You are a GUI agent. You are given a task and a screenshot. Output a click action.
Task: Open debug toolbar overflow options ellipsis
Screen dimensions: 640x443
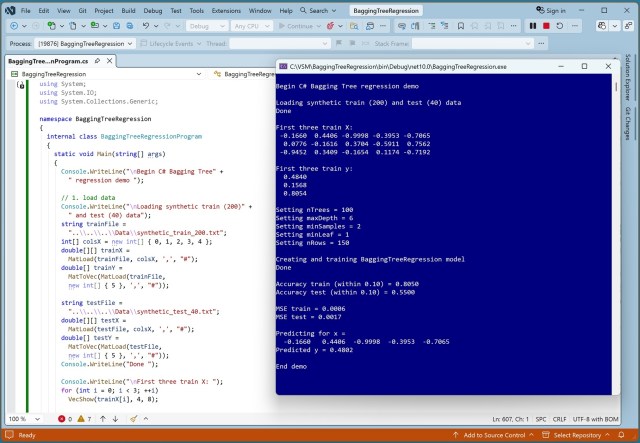[575, 26]
